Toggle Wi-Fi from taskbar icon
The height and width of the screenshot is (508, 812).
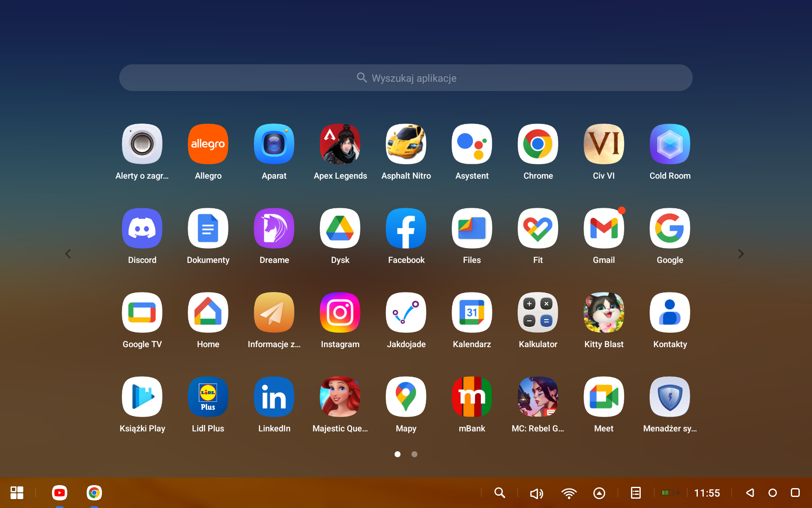[x=569, y=493]
